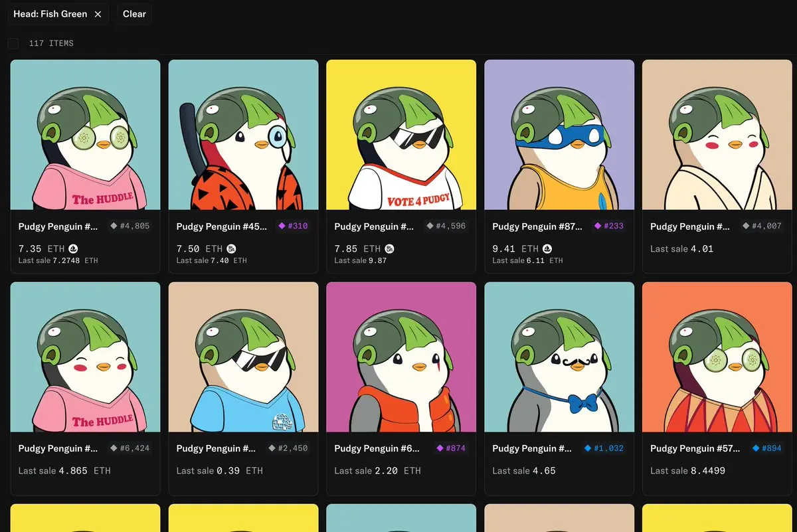Click the Last sale 7.40 ETH text
This screenshot has width=797, height=532.
click(212, 260)
